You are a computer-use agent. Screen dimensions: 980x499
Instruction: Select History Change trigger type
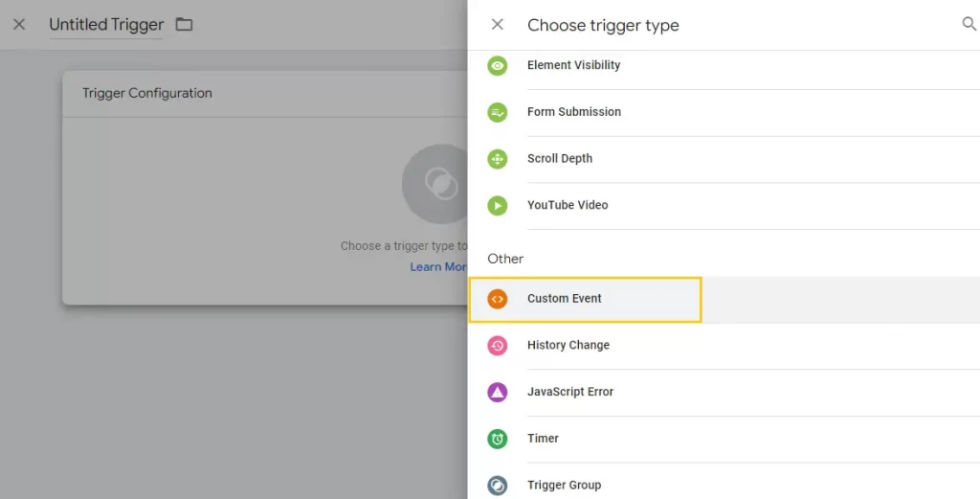tap(724, 345)
